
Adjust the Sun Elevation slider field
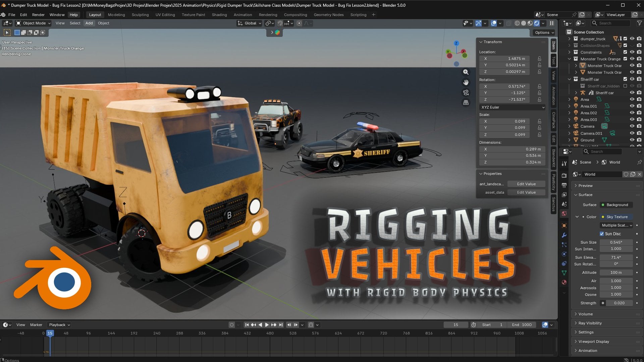[x=616, y=257]
